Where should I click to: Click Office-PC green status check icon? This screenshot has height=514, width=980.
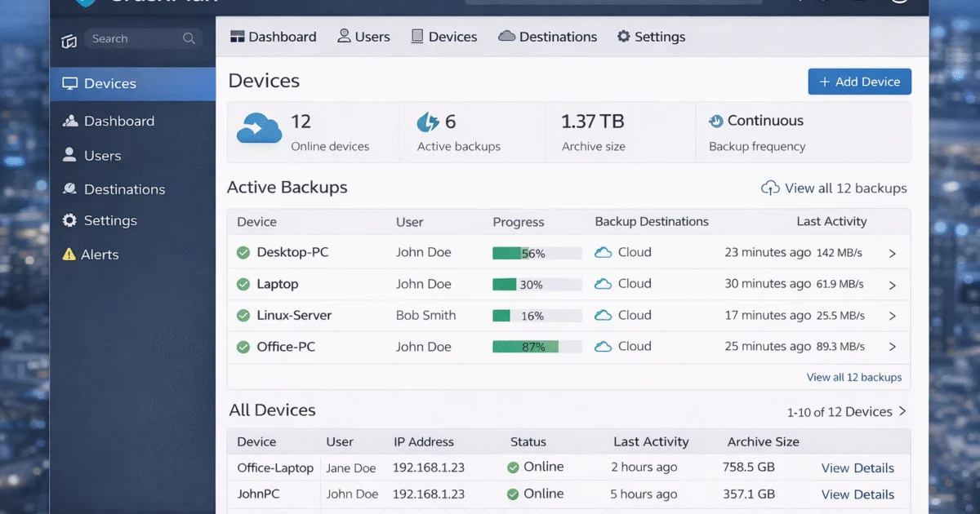243,347
